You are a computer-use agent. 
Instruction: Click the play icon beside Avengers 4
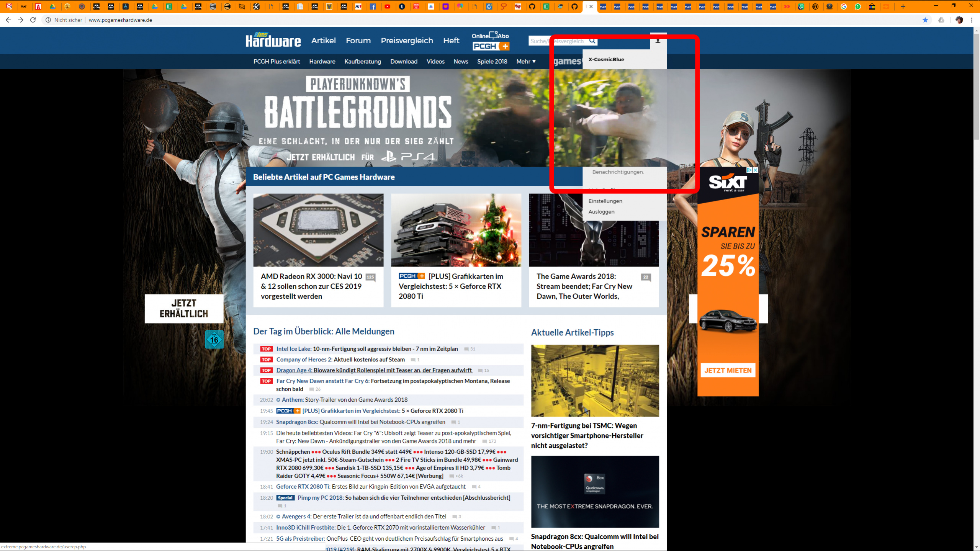click(x=278, y=517)
